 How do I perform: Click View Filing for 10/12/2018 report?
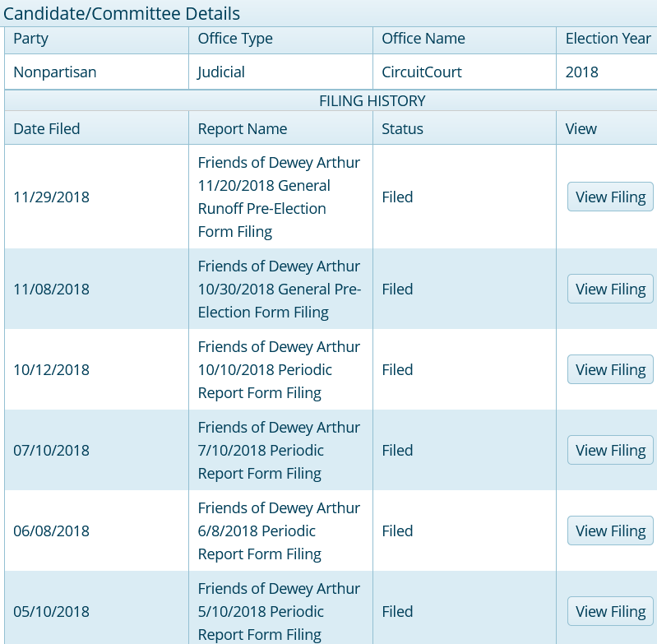click(x=610, y=370)
